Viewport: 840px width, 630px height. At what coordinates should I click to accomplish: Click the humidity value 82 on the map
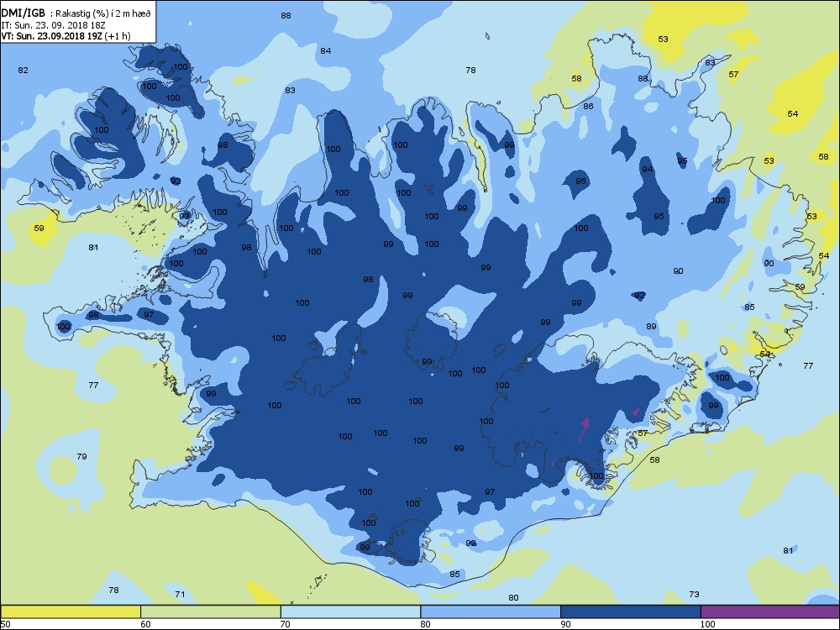pos(23,71)
